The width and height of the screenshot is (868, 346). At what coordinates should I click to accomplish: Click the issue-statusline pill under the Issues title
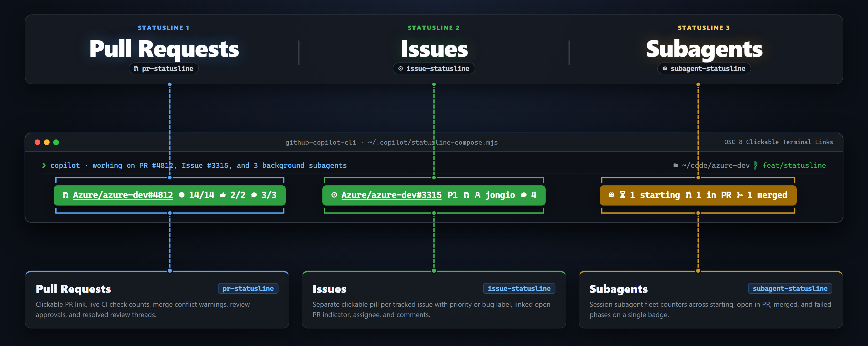[434, 68]
